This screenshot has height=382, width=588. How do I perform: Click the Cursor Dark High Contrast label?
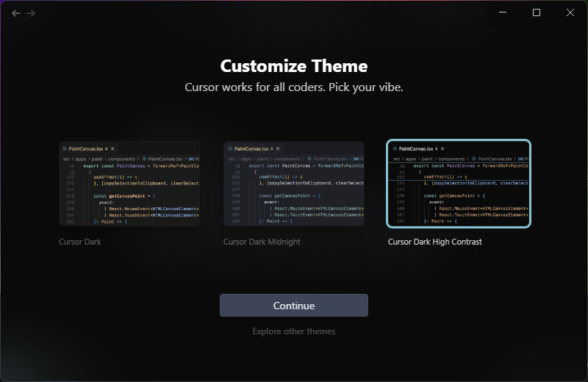pyautogui.click(x=435, y=242)
